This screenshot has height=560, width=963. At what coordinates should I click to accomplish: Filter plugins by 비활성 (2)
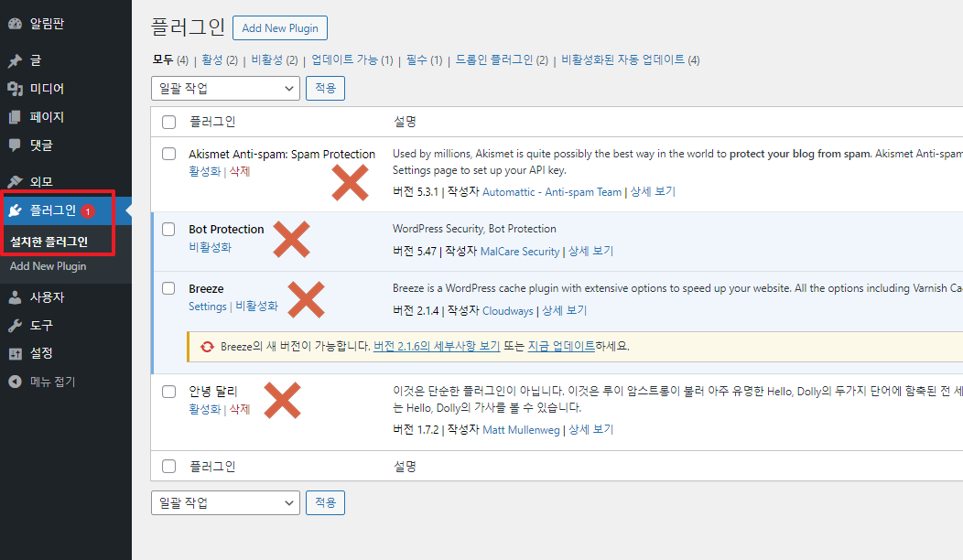pyautogui.click(x=275, y=59)
